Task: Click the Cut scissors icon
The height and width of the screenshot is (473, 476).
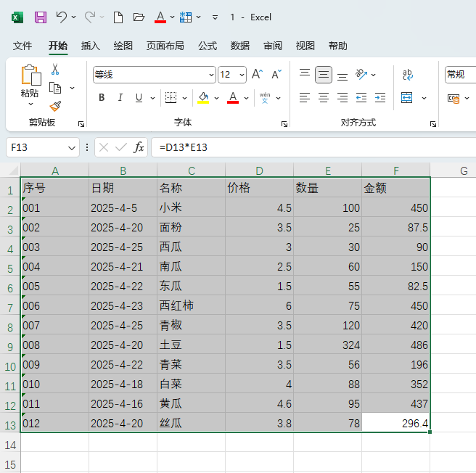Action: pyautogui.click(x=55, y=70)
